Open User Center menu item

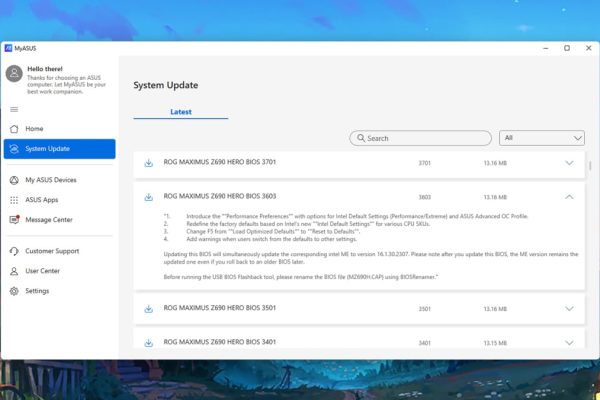click(x=59, y=271)
